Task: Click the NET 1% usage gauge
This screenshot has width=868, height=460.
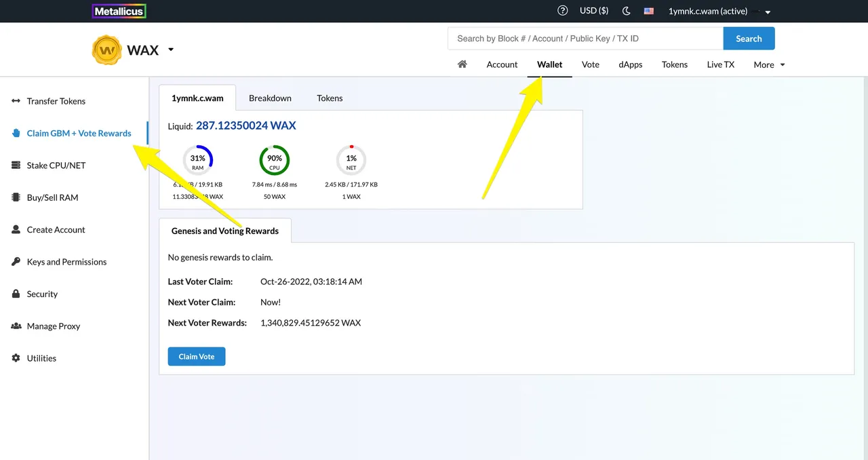Action: (351, 160)
